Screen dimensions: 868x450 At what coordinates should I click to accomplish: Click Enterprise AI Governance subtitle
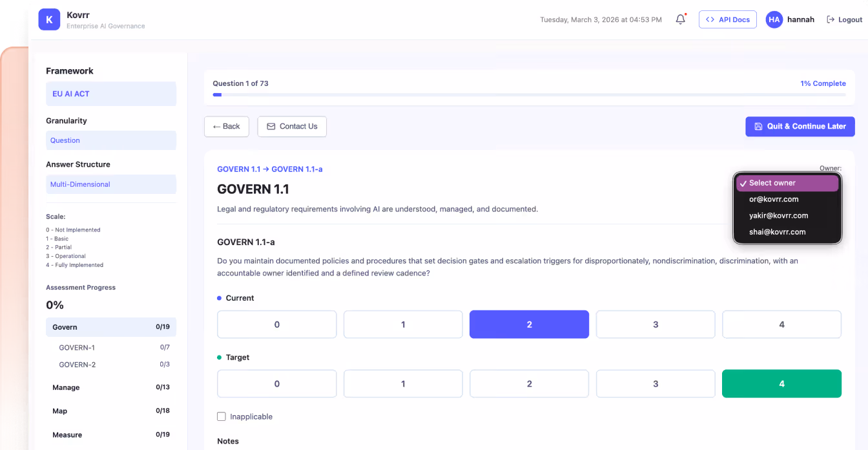106,27
